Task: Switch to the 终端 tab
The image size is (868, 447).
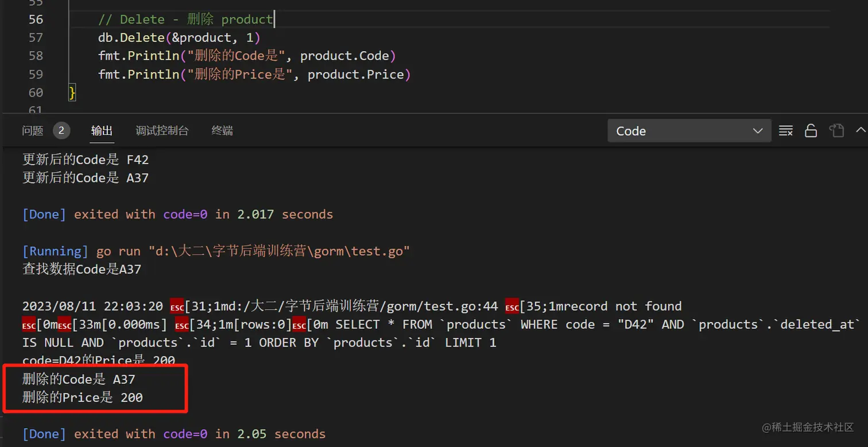Action: 222,131
